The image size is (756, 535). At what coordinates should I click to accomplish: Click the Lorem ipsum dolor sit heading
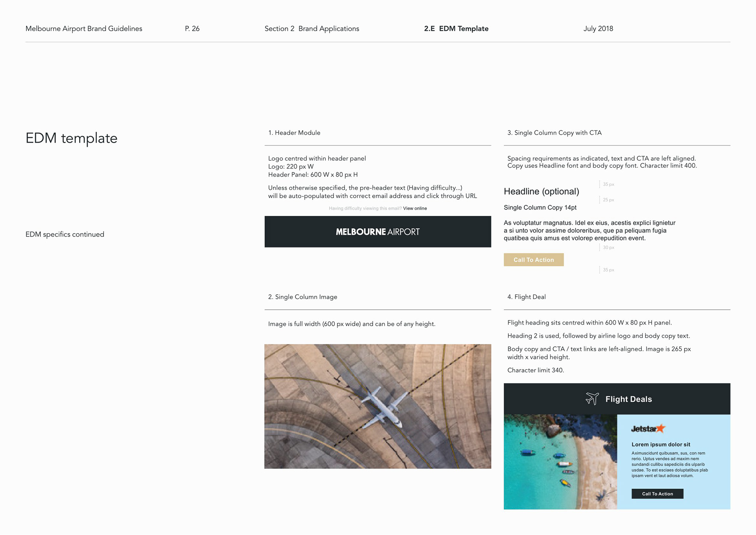(661, 444)
